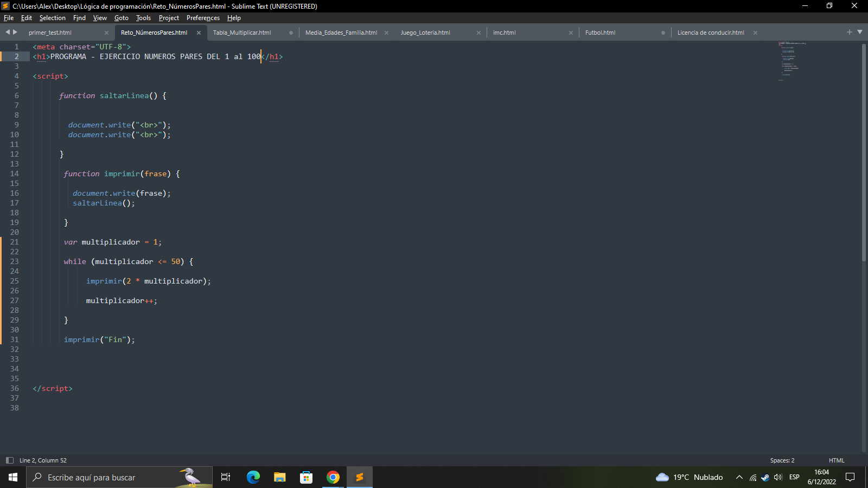The height and width of the screenshot is (488, 868).
Task: Open the Preferences menu
Action: click(x=203, y=18)
